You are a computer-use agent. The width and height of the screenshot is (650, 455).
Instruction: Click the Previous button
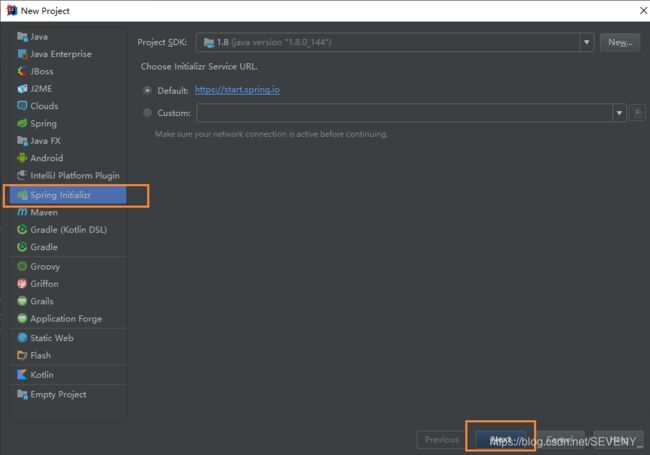[442, 439]
